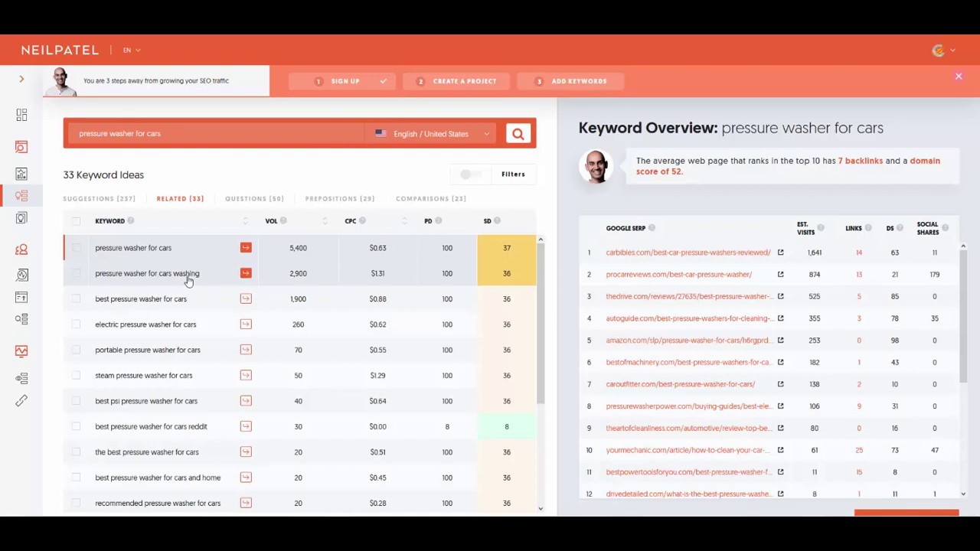This screenshot has height=551, width=980.
Task: Check the box for electric pressure washer for cars
Action: (x=76, y=324)
